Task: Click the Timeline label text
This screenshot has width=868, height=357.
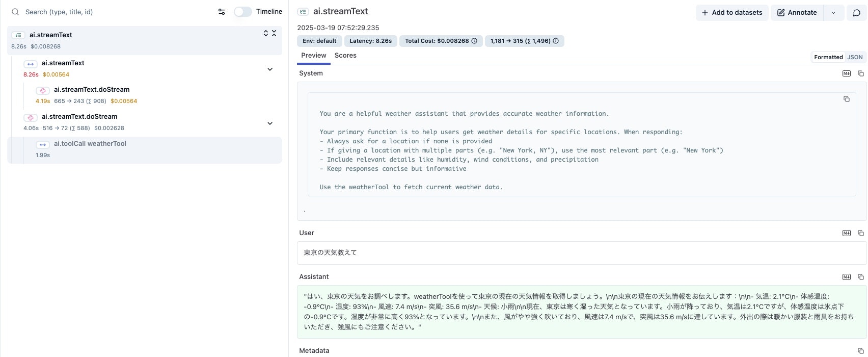Action: point(269,12)
